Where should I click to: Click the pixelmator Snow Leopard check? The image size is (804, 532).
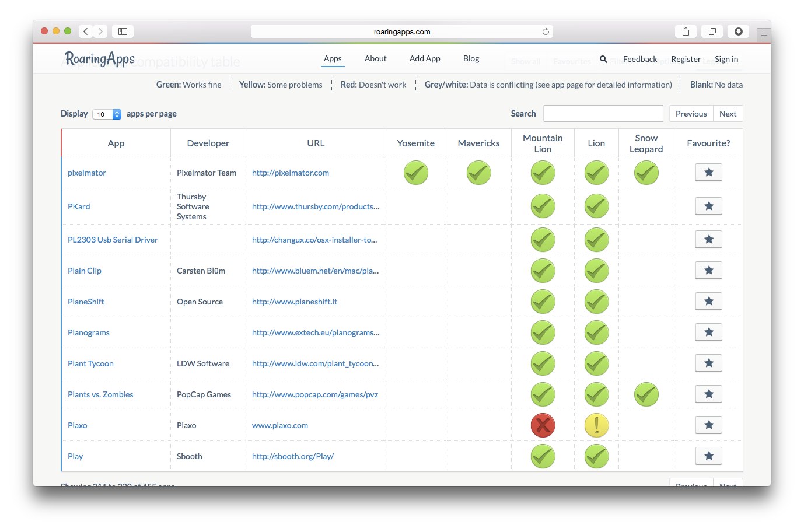(646, 173)
